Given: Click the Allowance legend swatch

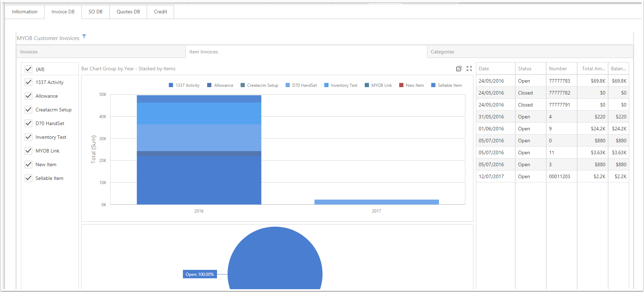Looking at the screenshot, I should [x=209, y=85].
